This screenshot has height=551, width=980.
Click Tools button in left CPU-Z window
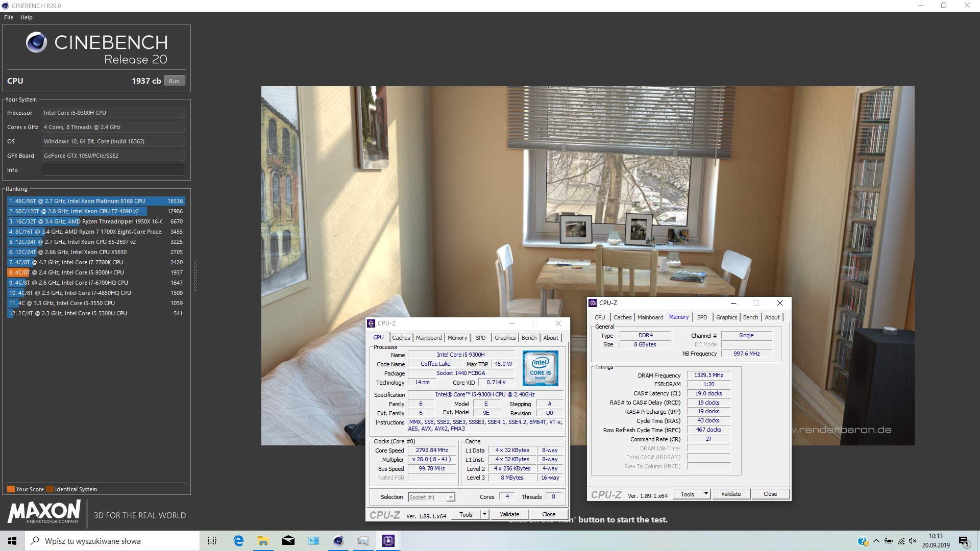[x=466, y=515]
